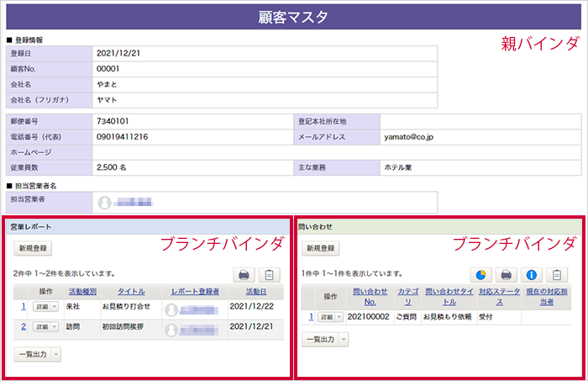588x381 pixels.
Task: Sort by 活動種別 column header
Action: click(82, 292)
